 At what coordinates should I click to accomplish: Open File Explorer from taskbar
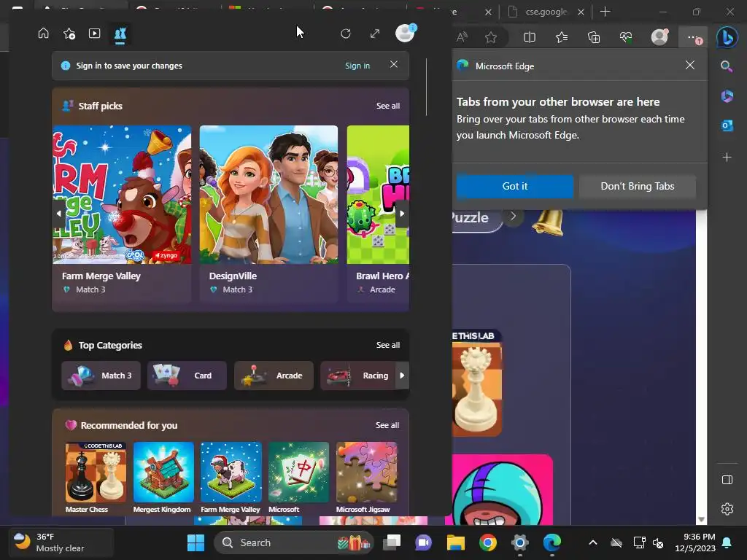click(455, 542)
